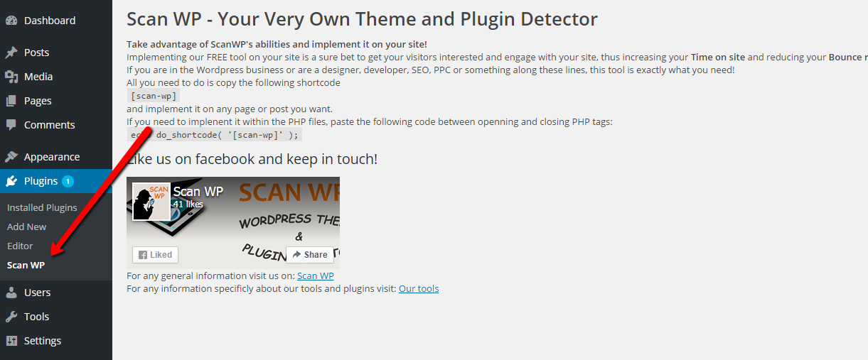Click the [scan-wp] shortcode text
This screenshot has width=868, height=360.
point(154,96)
